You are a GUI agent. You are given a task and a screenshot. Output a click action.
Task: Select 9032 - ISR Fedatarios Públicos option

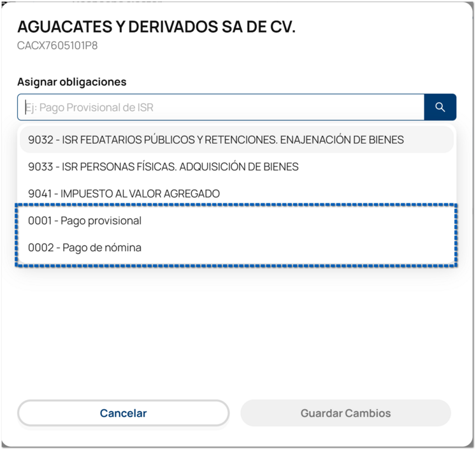click(x=216, y=140)
